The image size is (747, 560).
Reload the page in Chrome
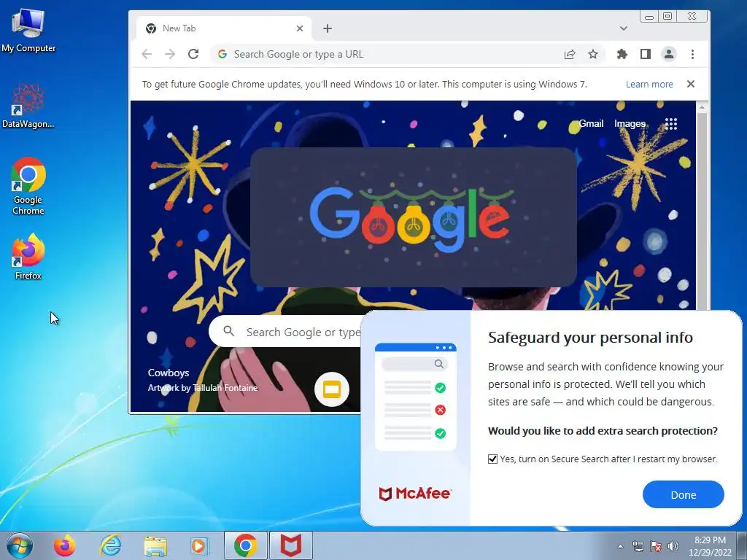pos(193,54)
